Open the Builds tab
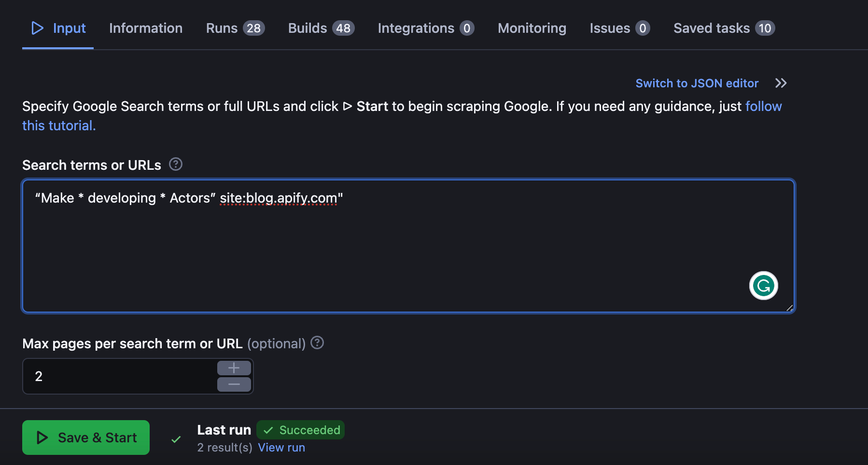Image resolution: width=868 pixels, height=465 pixels. pyautogui.click(x=321, y=28)
